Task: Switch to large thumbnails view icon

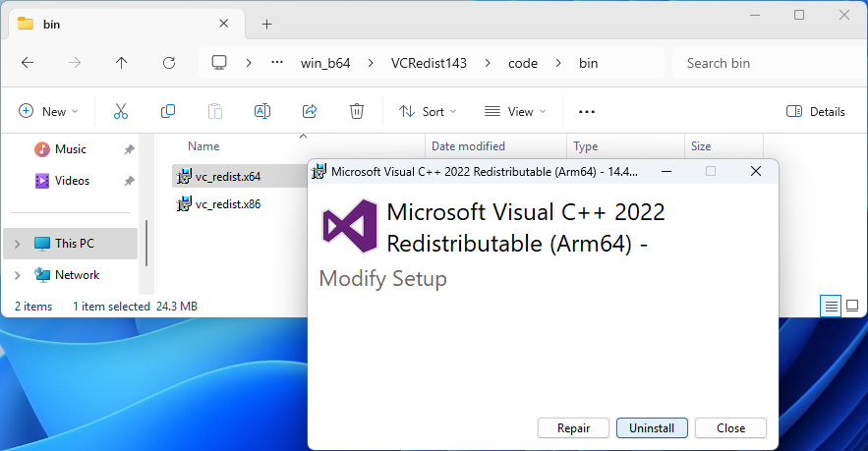Action: coord(852,307)
